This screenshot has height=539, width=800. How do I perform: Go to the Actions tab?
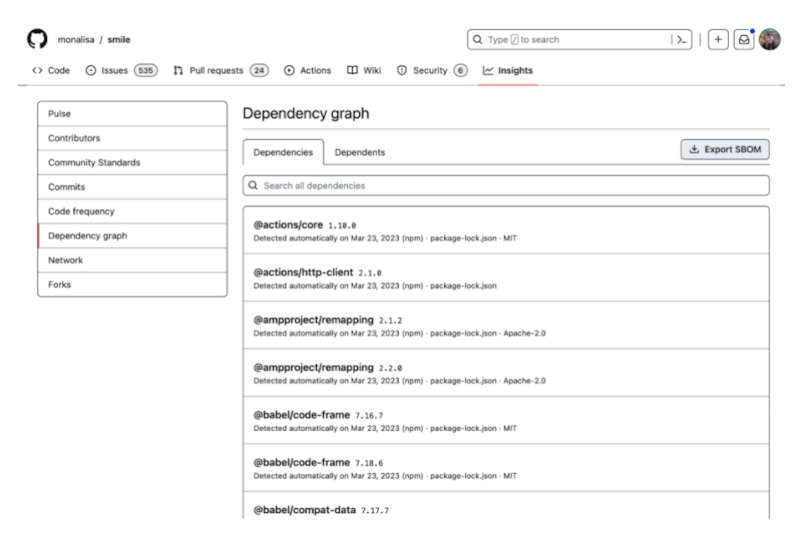308,70
